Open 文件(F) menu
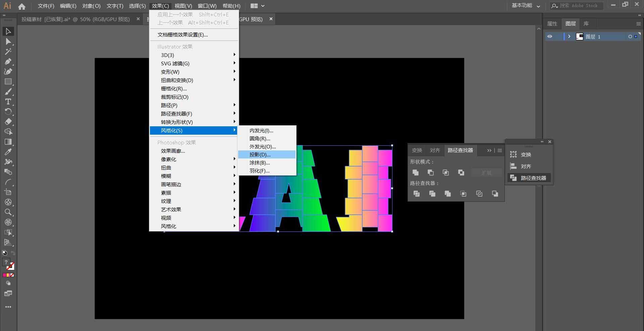This screenshot has width=644, height=331. 46,6
